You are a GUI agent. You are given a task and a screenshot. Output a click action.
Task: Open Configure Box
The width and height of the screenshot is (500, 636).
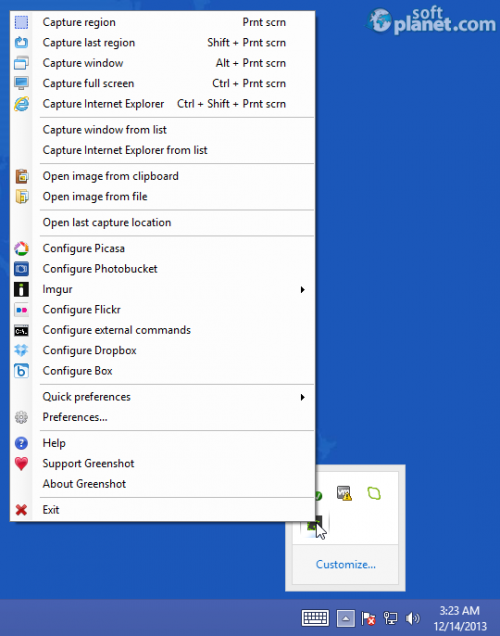pyautogui.click(x=163, y=371)
